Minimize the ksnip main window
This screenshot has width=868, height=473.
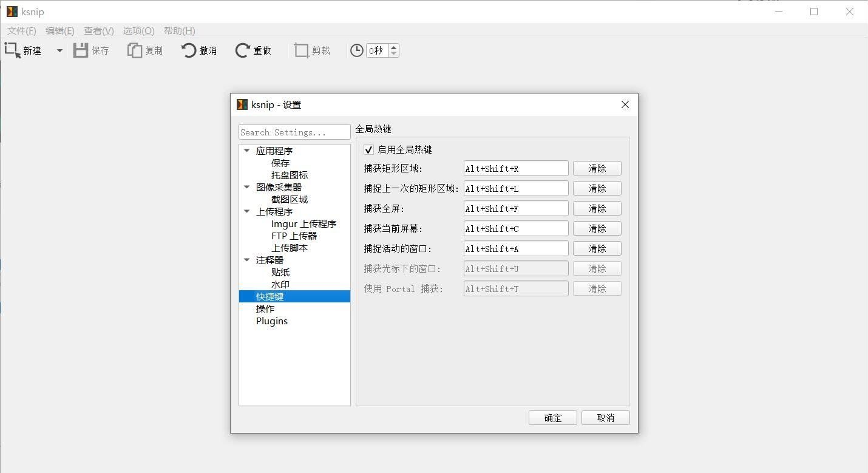tap(779, 12)
